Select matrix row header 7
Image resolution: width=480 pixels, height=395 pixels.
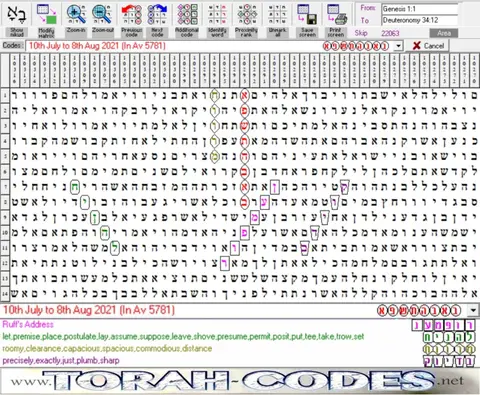tap(5, 186)
